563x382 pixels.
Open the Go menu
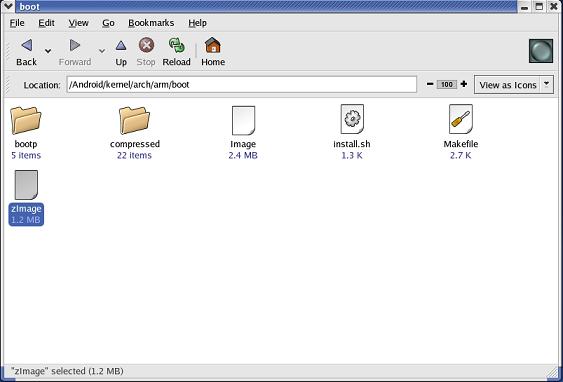tap(108, 23)
